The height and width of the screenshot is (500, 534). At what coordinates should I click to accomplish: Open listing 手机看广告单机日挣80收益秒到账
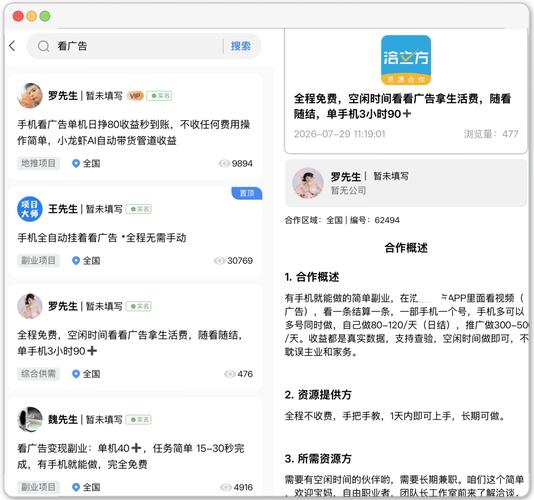pyautogui.click(x=134, y=132)
